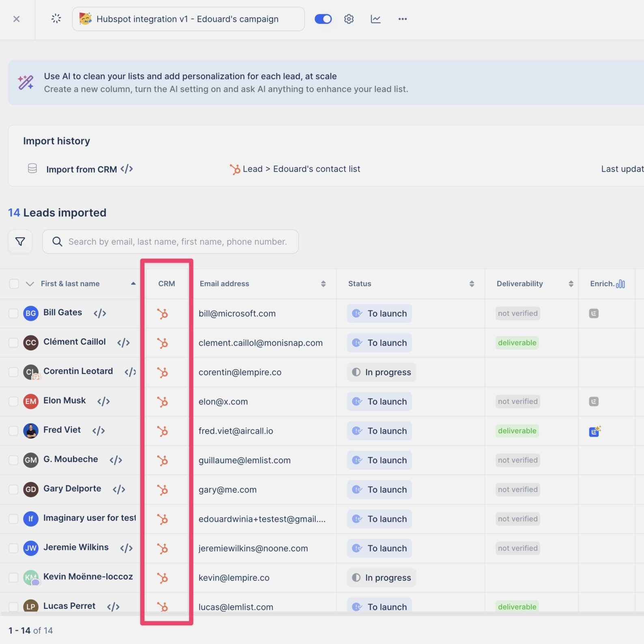Click the code icon next to Gary Delporte
This screenshot has height=644, width=644.
(x=119, y=489)
